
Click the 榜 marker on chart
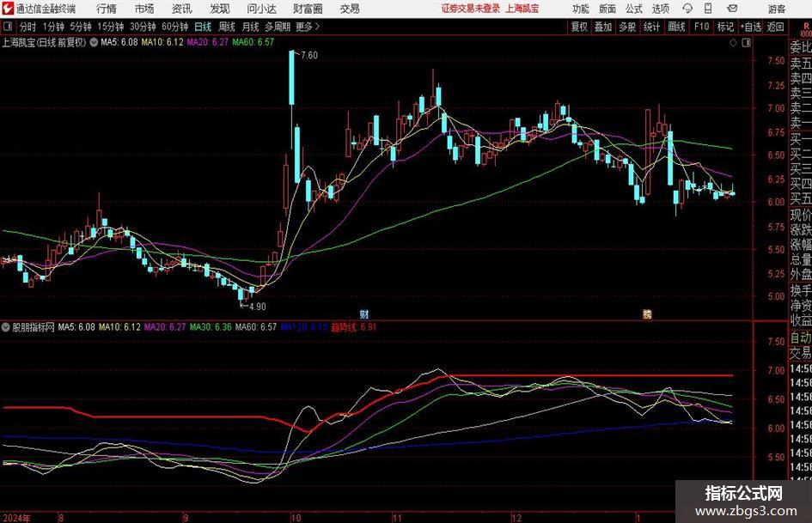(647, 313)
